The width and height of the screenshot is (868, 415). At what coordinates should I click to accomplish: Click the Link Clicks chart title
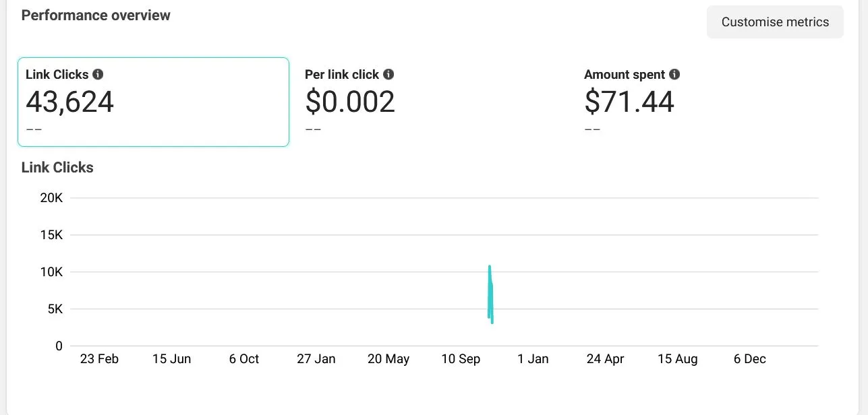57,168
